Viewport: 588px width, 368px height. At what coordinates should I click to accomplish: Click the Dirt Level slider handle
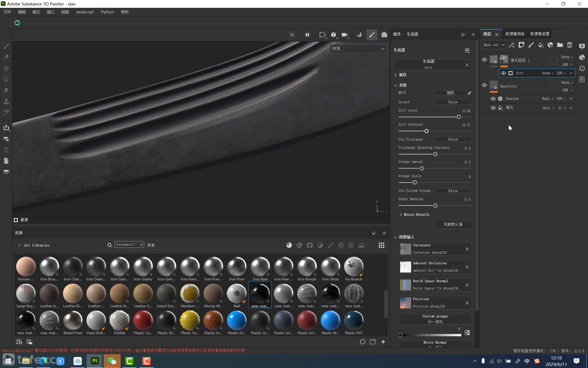(458, 117)
